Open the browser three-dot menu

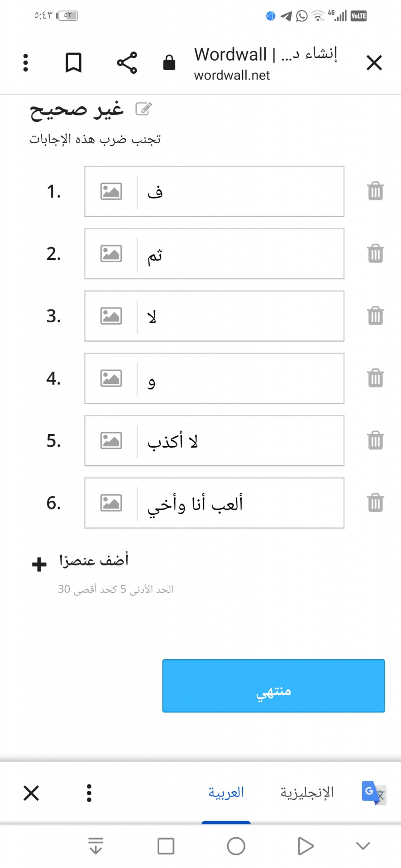click(x=25, y=63)
